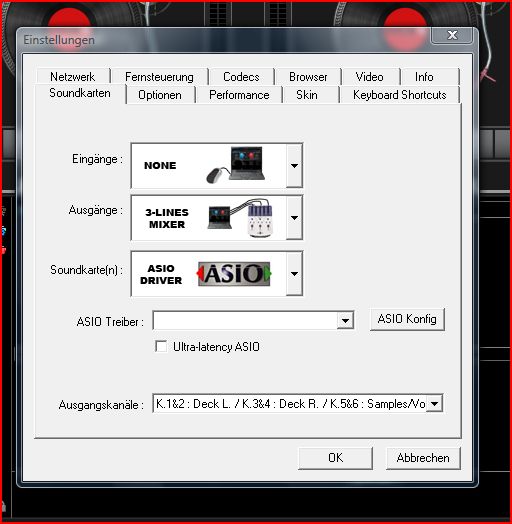The height and width of the screenshot is (524, 512).
Task: Switch to the Netzwerk tab
Action: click(73, 77)
